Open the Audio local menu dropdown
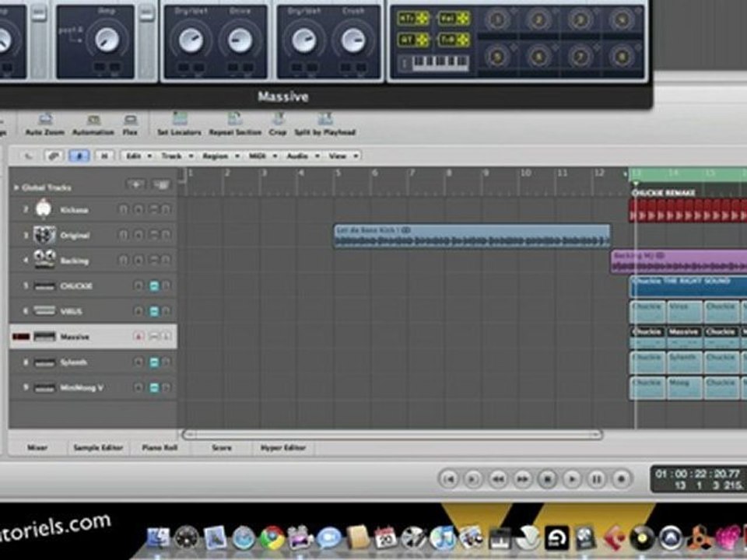 (x=303, y=156)
